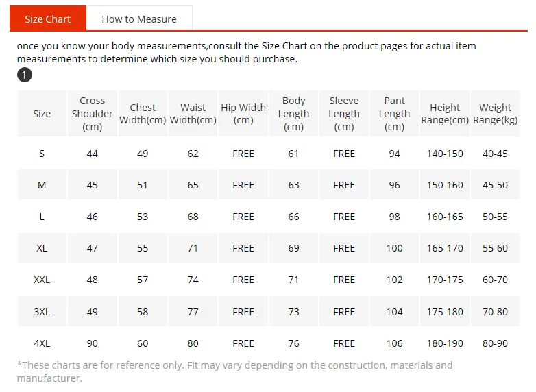Click the weight range 80-90 cell
Viewport: 536px width, 392px height.
point(495,343)
